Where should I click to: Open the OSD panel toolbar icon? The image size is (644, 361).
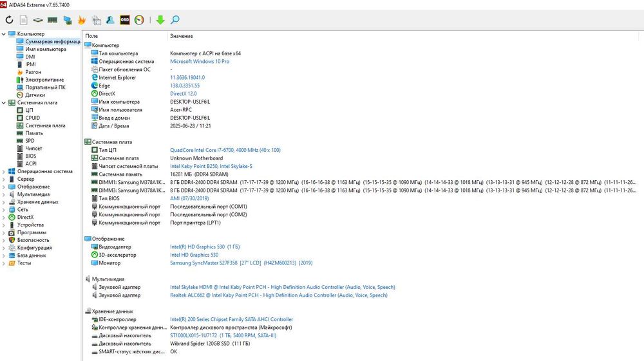(125, 20)
